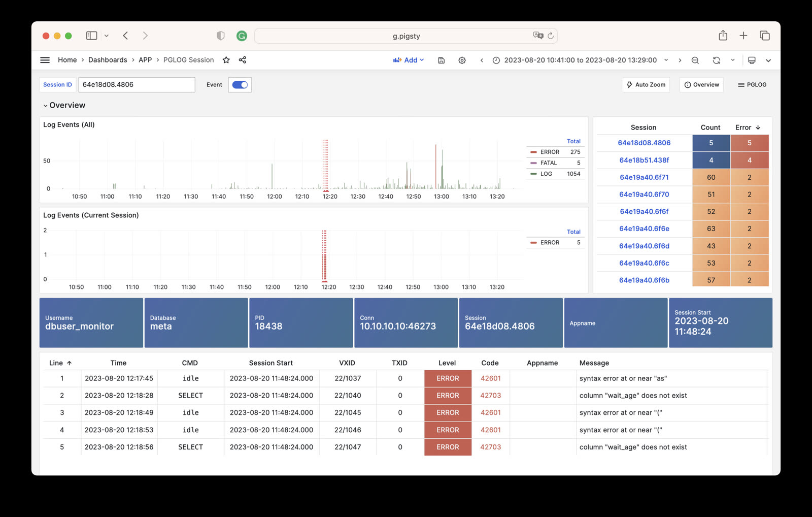Open the Grafana hamburger menu
Image resolution: width=812 pixels, height=517 pixels.
[45, 60]
